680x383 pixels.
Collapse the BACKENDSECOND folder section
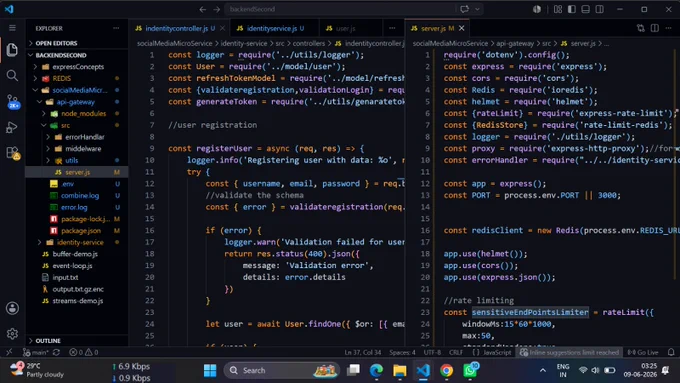pyautogui.click(x=61, y=55)
